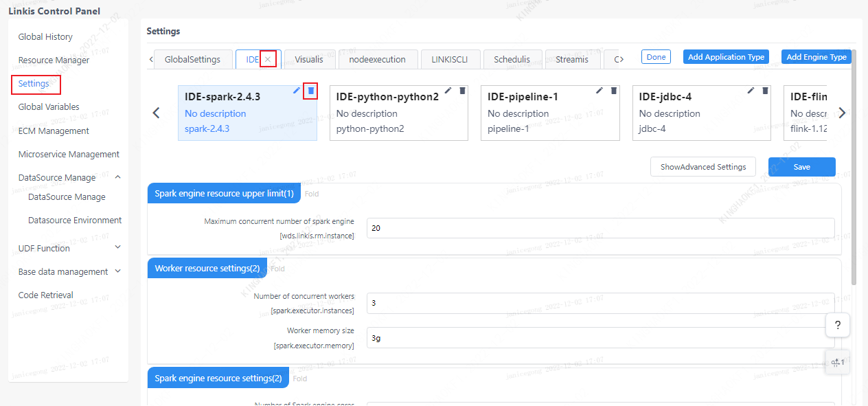This screenshot has height=406, width=868.
Task: Edit the IDE-jdbc-4 engine card
Action: coord(751,90)
